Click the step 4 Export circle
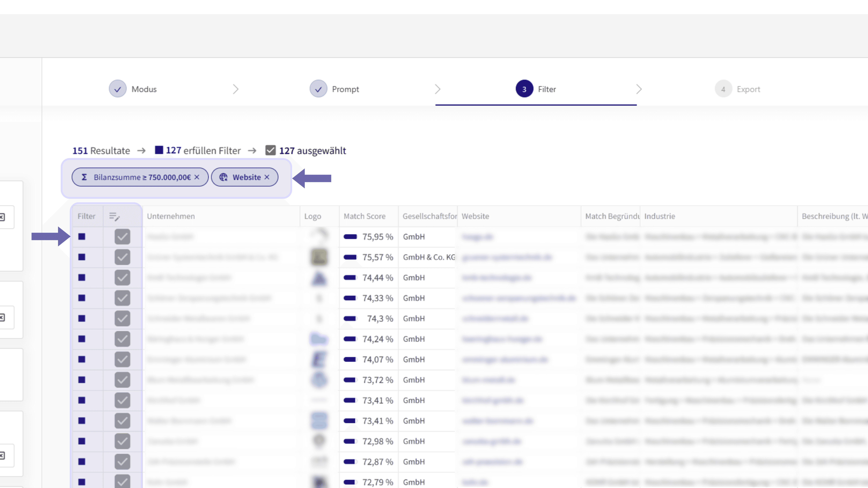Image resolution: width=868 pixels, height=488 pixels. click(x=723, y=89)
